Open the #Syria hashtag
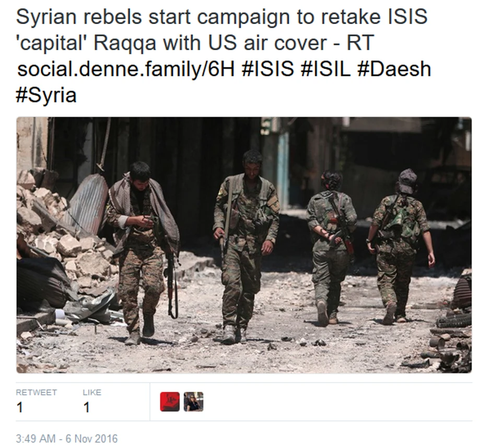Viewport: 491px width, 448px height. pos(46,95)
